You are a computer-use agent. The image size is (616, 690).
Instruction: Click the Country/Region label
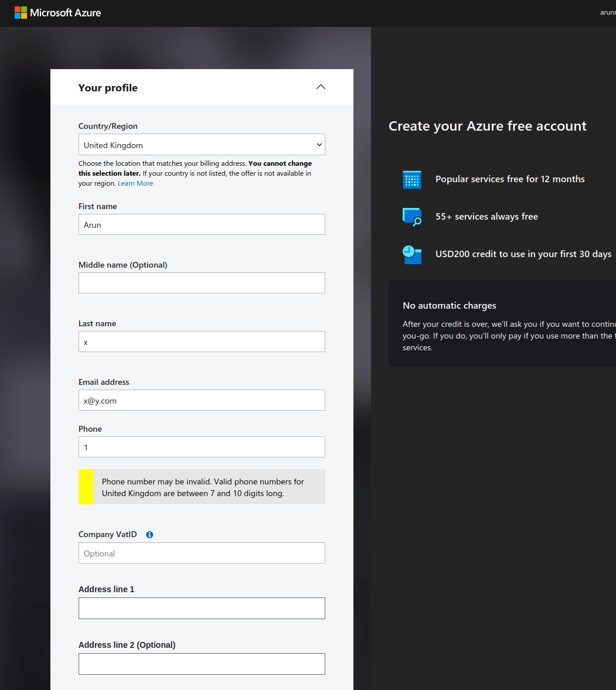pyautogui.click(x=108, y=127)
